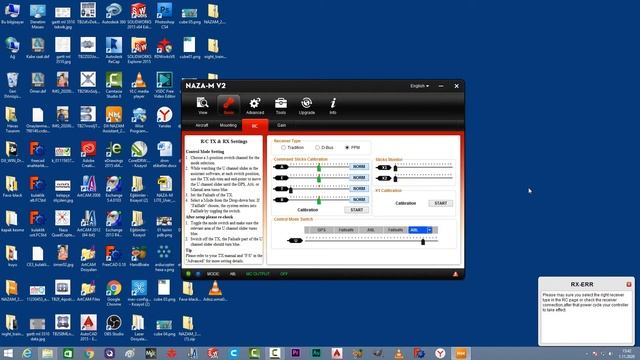The width and height of the screenshot is (640, 360).
Task: Open the Info section
Action: click(333, 106)
